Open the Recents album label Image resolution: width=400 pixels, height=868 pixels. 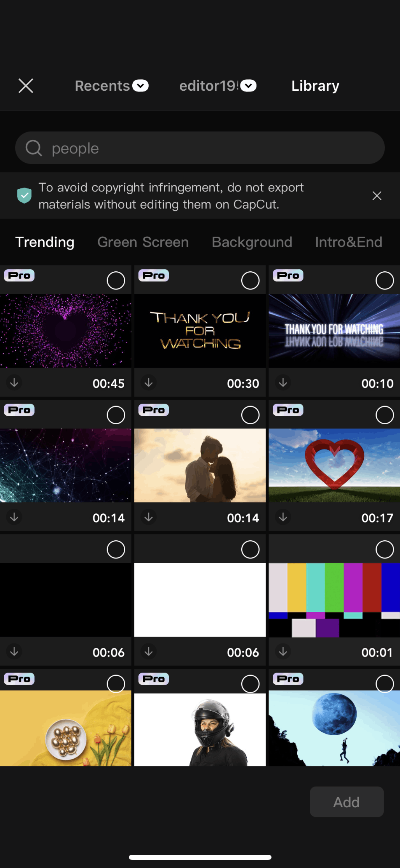pos(102,86)
